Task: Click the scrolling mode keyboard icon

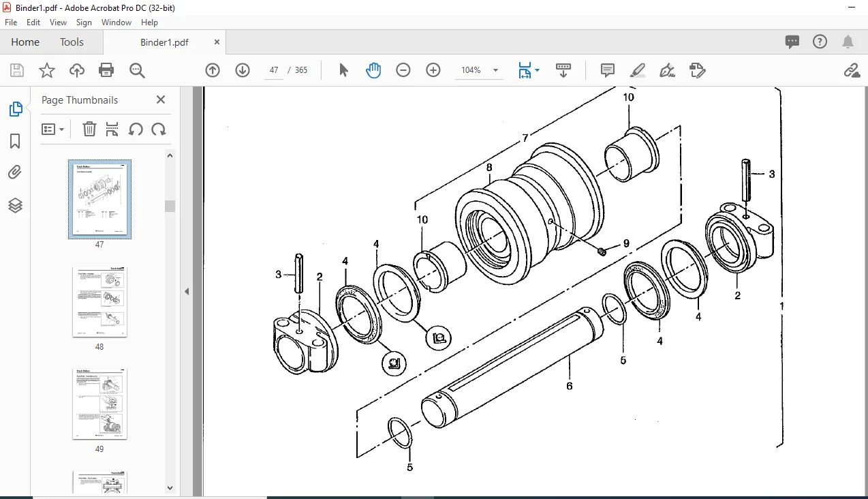Action: pos(563,70)
